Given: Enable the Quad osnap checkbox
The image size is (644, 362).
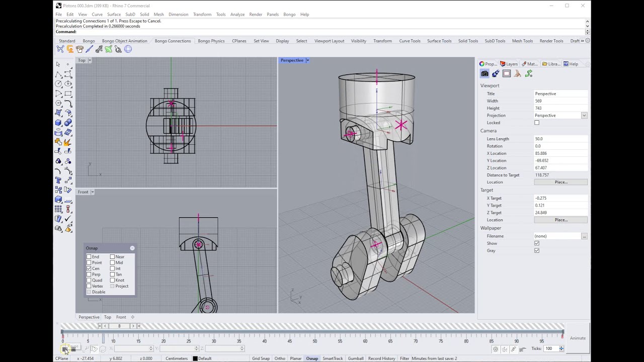Looking at the screenshot, I should click(89, 280).
